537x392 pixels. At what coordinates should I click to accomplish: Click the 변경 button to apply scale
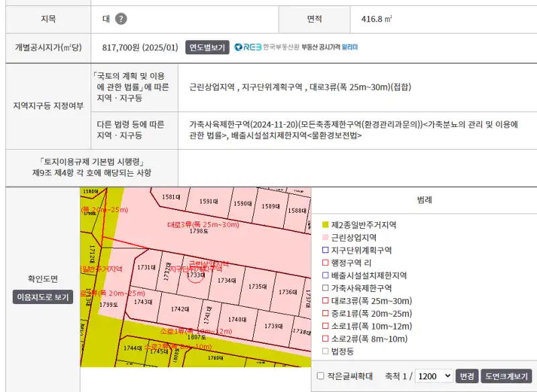tap(467, 376)
